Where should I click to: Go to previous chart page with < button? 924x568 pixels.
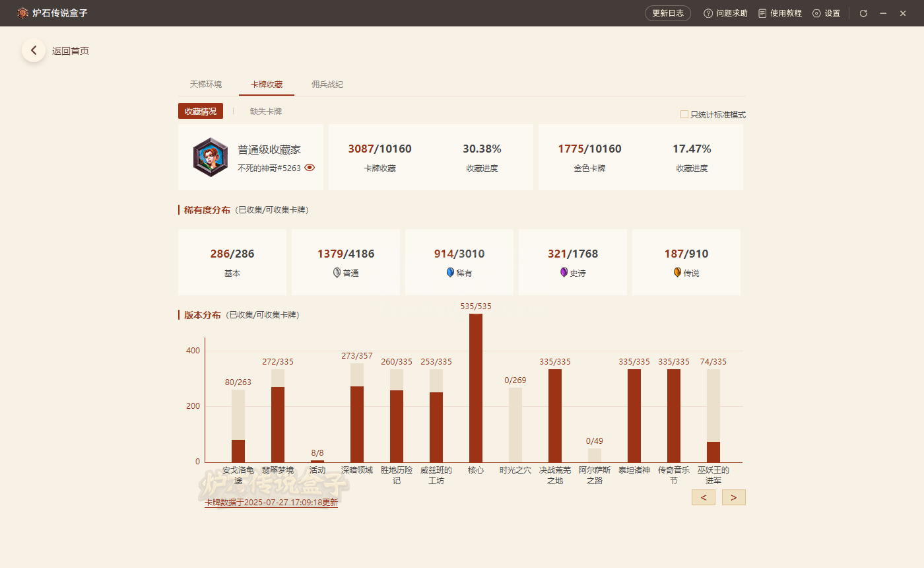point(704,497)
